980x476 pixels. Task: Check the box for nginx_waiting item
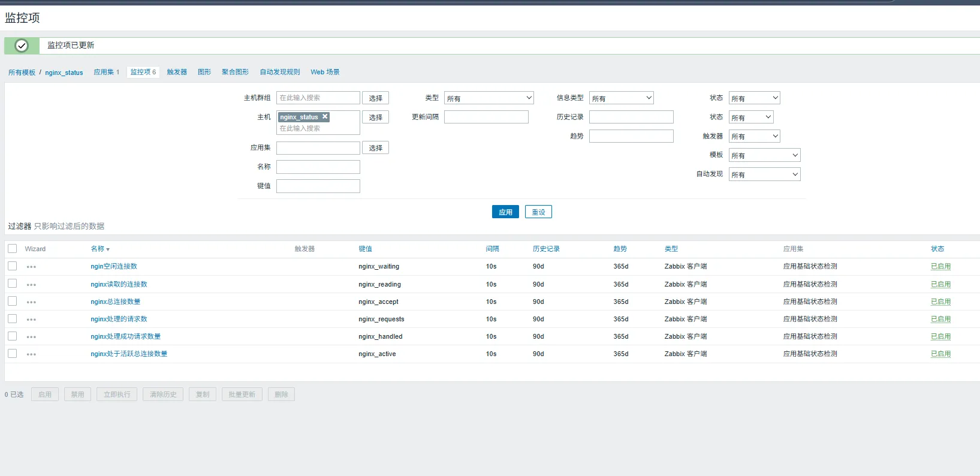[13, 266]
